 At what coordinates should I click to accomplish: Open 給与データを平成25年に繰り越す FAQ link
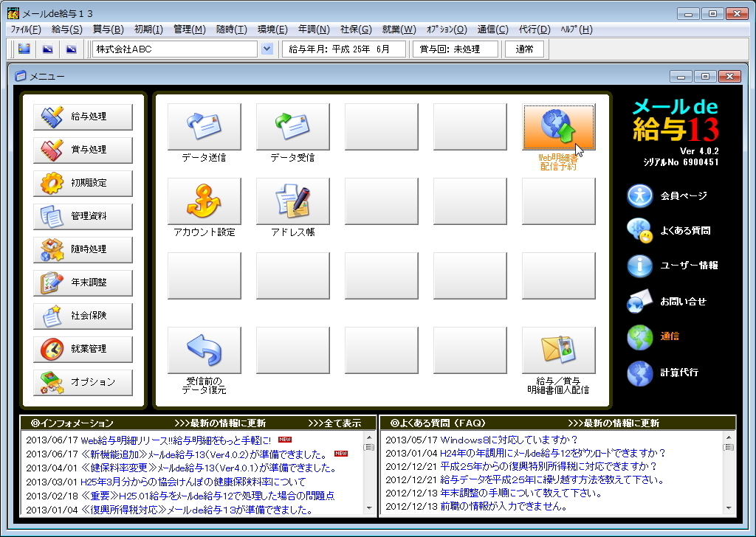[552, 480]
